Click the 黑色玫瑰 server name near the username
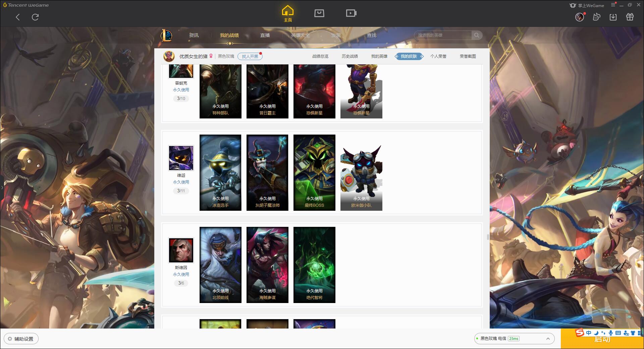 tap(226, 56)
